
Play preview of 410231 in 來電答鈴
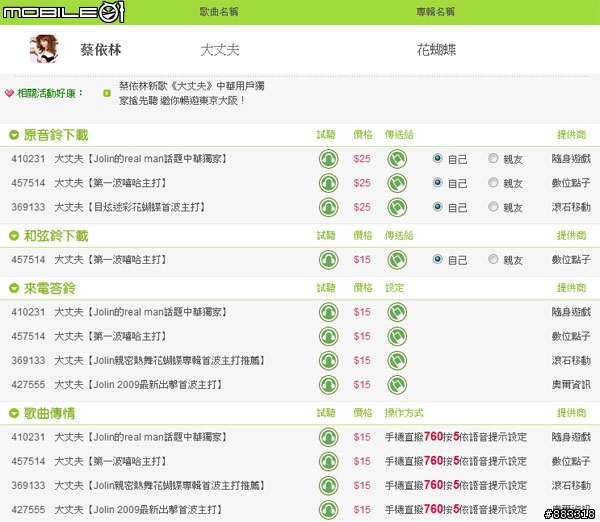pyautogui.click(x=328, y=312)
